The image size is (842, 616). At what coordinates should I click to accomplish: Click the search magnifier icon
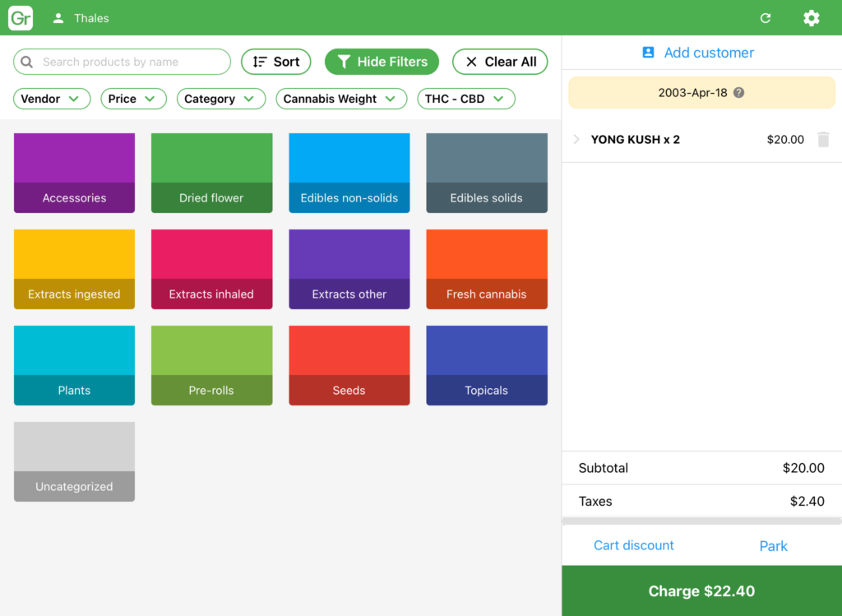pos(26,62)
